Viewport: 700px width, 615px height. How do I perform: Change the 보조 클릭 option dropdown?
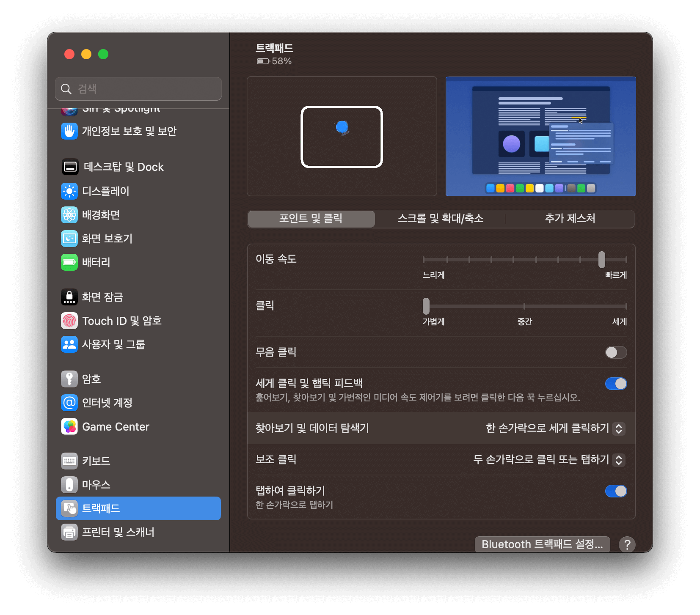[619, 460]
